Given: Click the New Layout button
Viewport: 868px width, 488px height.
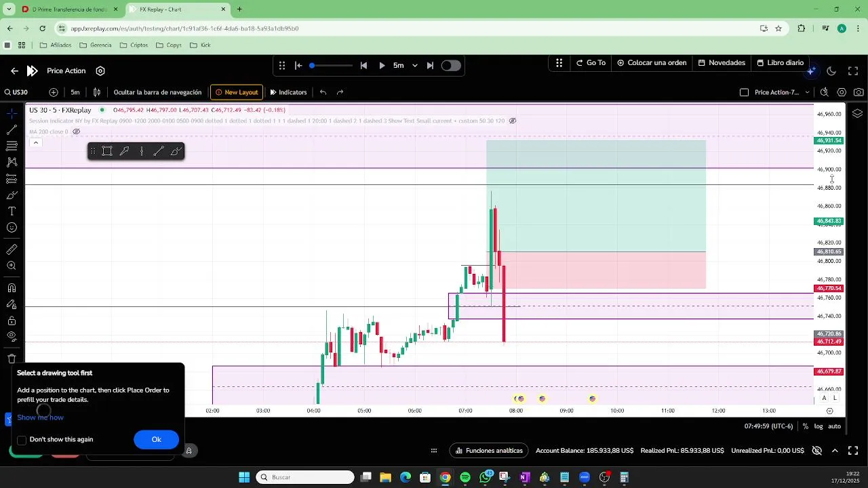Looking at the screenshot, I should click(x=237, y=92).
